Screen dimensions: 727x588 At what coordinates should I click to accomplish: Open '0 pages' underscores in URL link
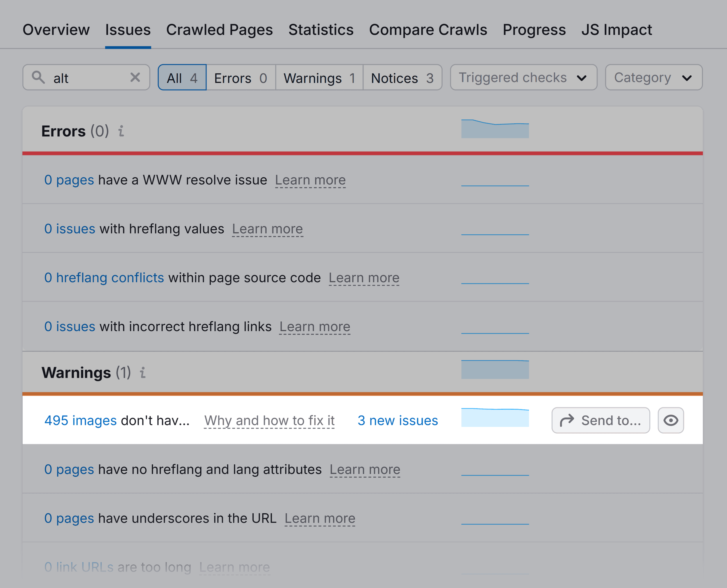(69, 518)
